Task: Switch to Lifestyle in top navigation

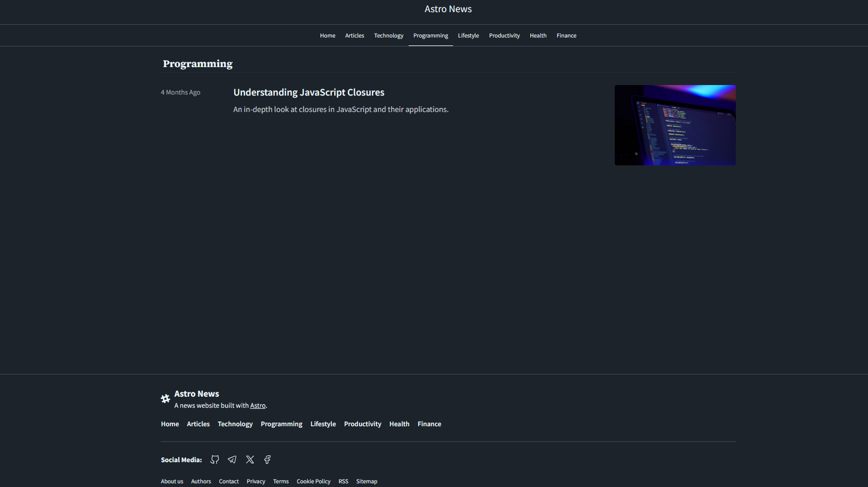Action: click(x=468, y=36)
